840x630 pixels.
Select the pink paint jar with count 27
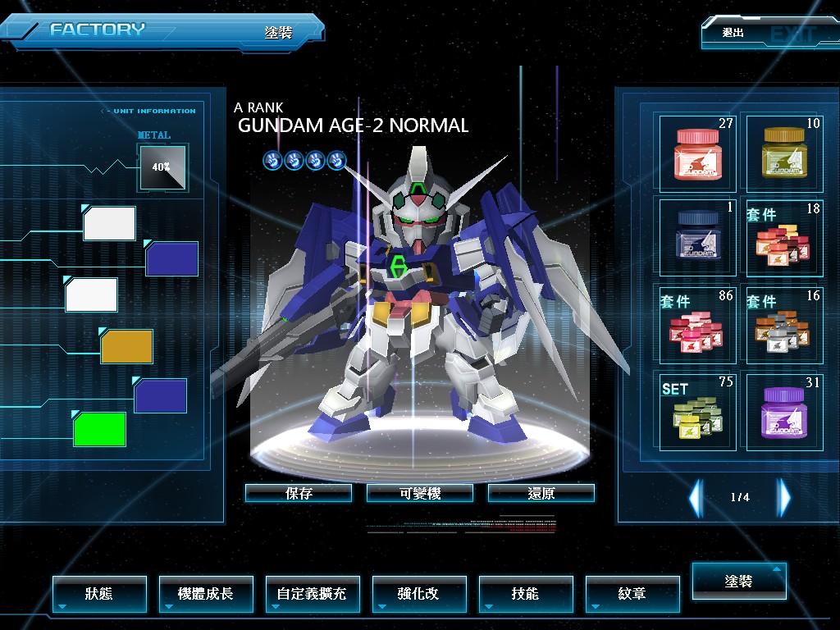[697, 153]
